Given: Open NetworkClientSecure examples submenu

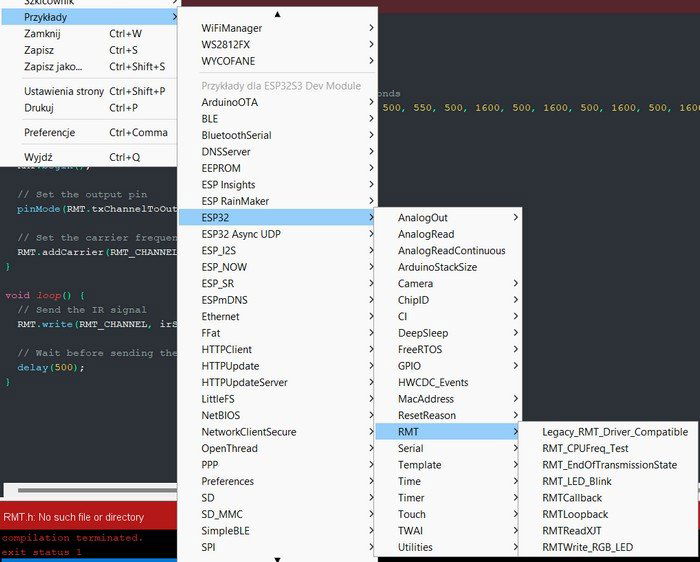Looking at the screenshot, I should [x=277, y=432].
